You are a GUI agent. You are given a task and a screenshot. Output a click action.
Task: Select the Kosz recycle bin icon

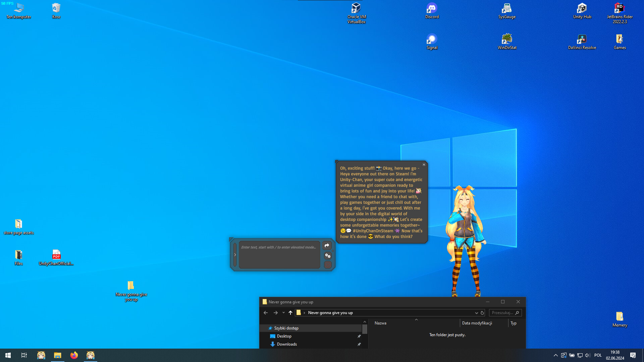[x=56, y=11]
